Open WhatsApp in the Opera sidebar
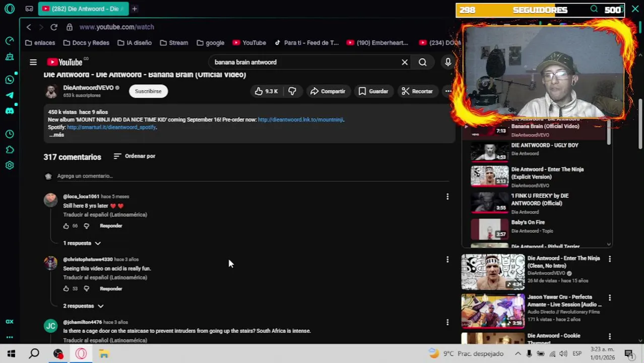Viewport: 644px width, 363px height. 10,80
